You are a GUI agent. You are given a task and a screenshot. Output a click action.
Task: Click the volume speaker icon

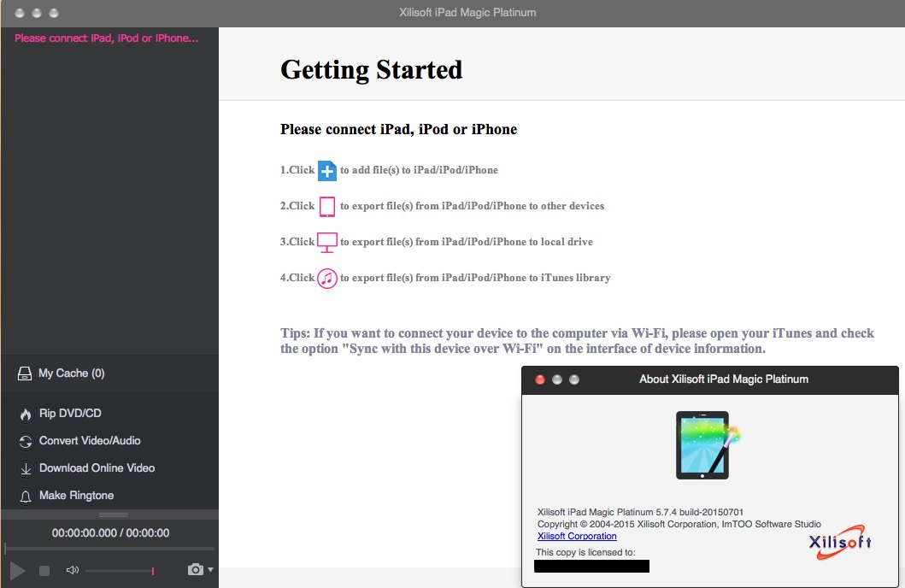[72, 570]
